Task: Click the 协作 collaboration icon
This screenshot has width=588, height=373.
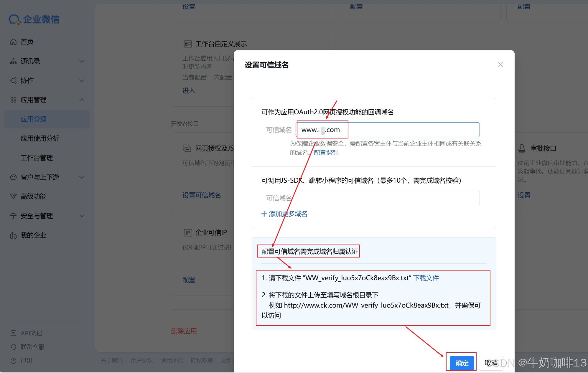Action: (13, 80)
